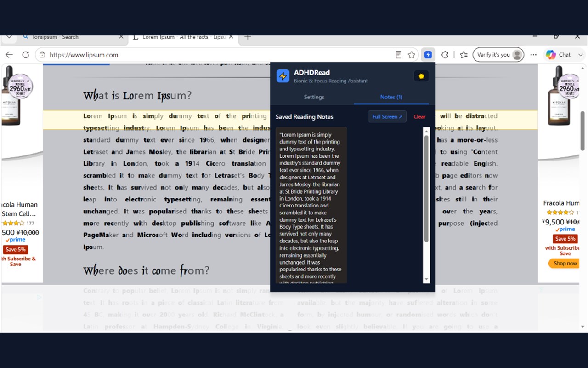Toggle light theme with sun button

[x=421, y=76]
